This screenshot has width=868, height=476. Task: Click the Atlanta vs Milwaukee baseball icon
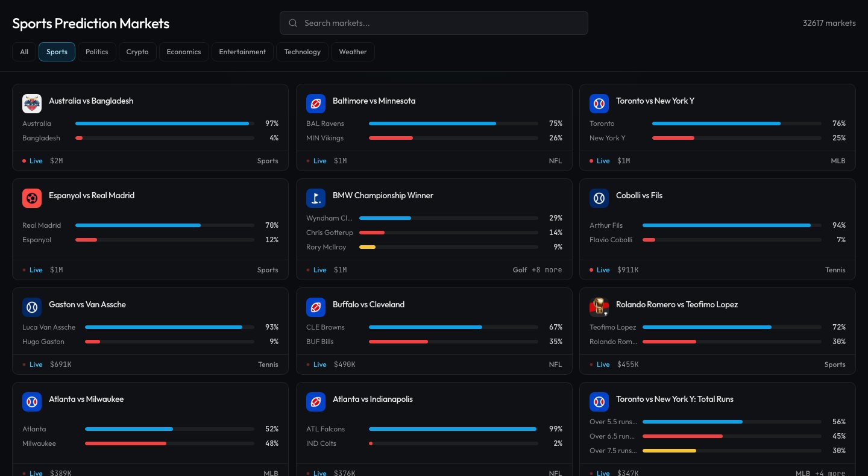click(x=32, y=402)
